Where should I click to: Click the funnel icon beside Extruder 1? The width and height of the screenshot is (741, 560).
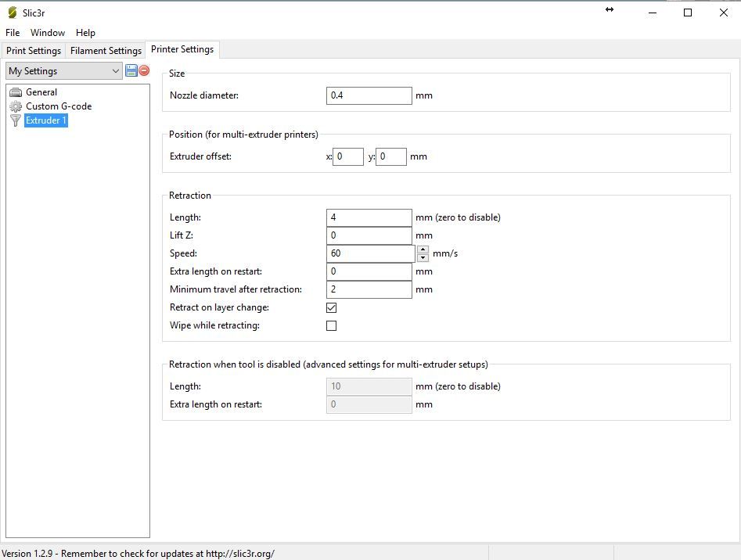tap(16, 120)
